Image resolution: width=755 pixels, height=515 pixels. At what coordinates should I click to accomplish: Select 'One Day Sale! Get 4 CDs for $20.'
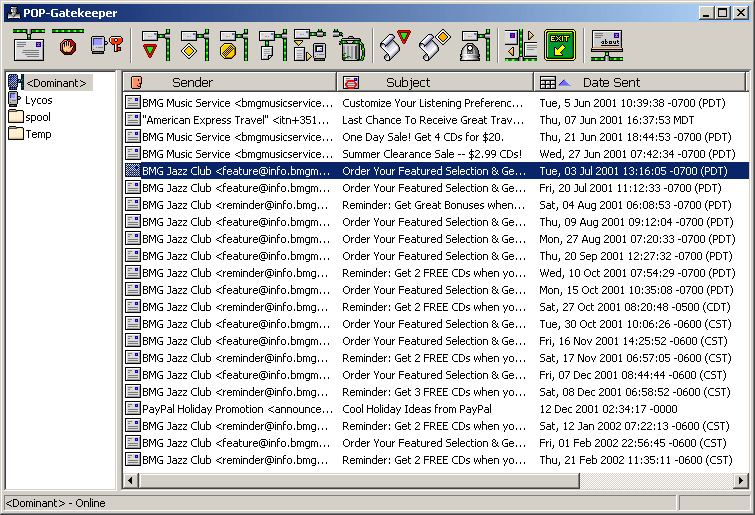click(x=423, y=137)
